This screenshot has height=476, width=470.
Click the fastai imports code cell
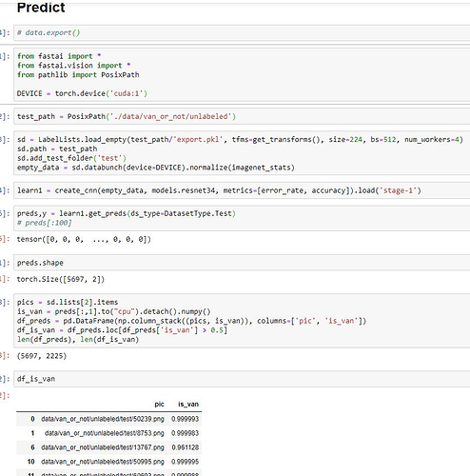coord(242,75)
